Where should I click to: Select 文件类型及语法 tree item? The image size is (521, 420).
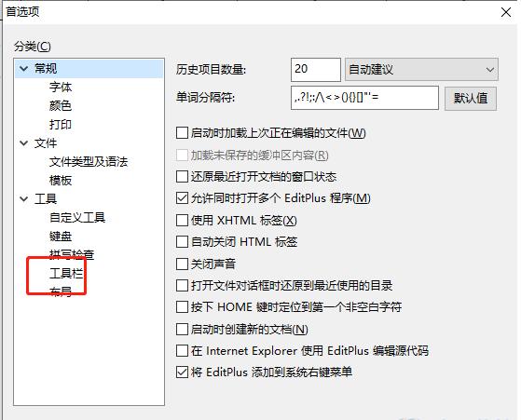pyautogui.click(x=89, y=162)
